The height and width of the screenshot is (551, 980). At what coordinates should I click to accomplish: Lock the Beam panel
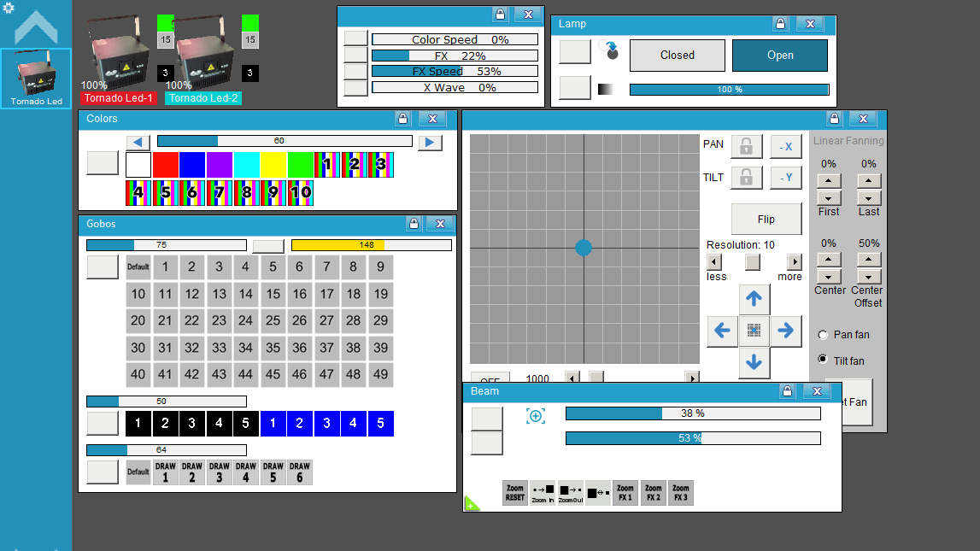tap(787, 391)
